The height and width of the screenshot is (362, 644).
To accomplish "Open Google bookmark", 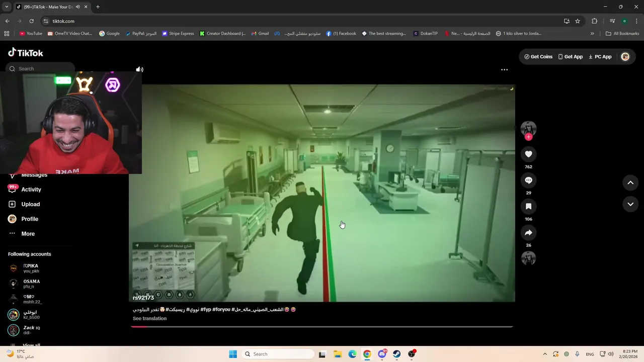I will click(x=109, y=34).
